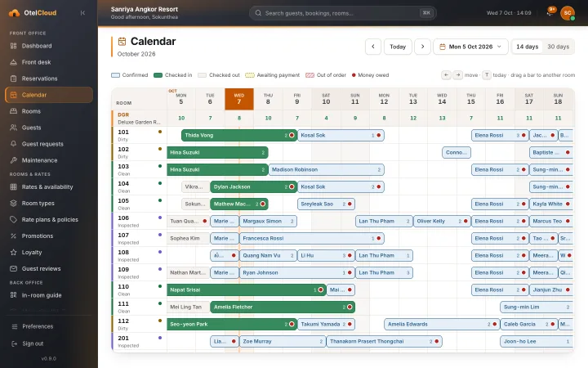Viewport: 588px width, 368px height.
Task: Open Dylan Jackson booking in room 104
Action: (254, 186)
